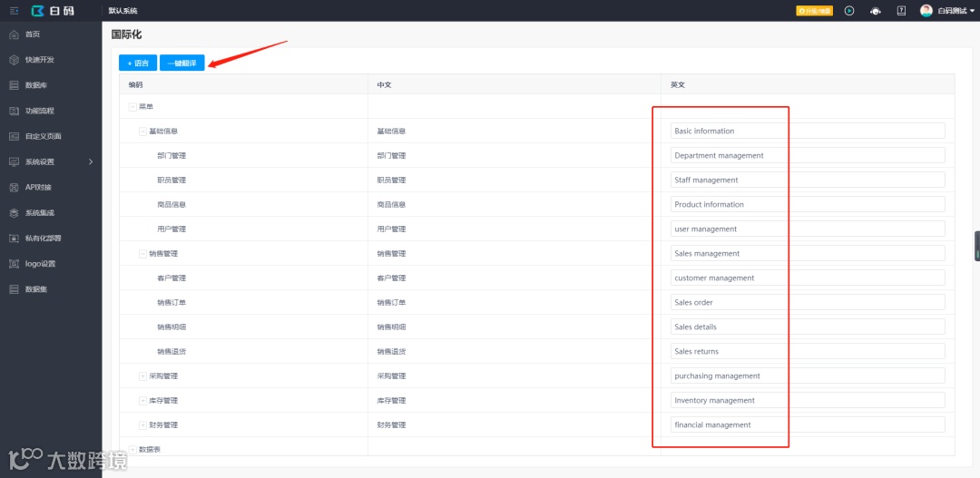Click the Sales returns input field

[x=808, y=351]
